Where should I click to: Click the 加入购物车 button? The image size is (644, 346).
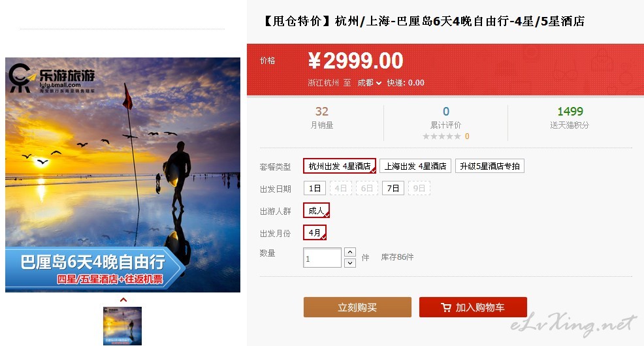(473, 307)
